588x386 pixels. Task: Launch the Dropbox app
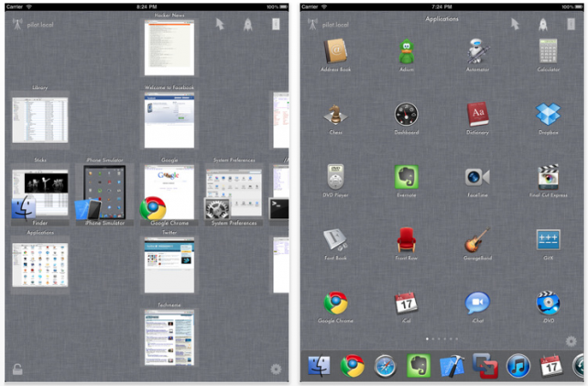click(x=549, y=114)
